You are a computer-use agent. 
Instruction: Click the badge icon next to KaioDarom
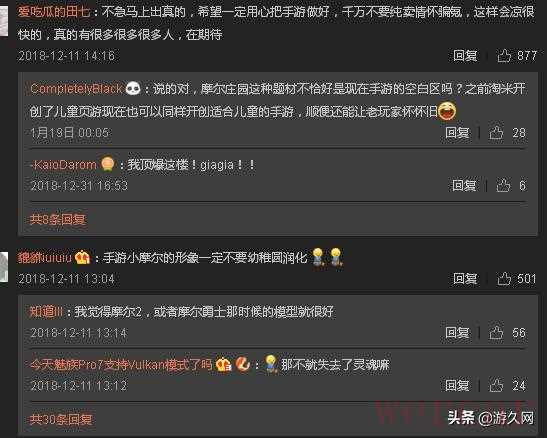coord(107,164)
